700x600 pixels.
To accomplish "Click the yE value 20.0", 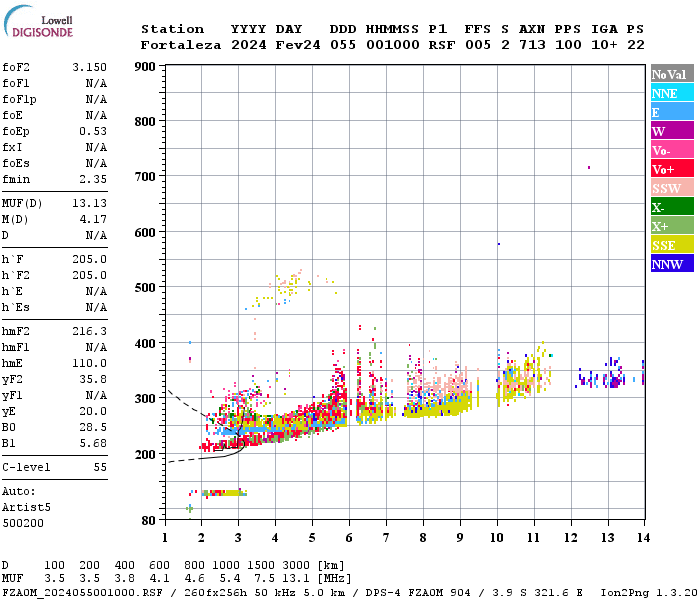I will tap(93, 412).
